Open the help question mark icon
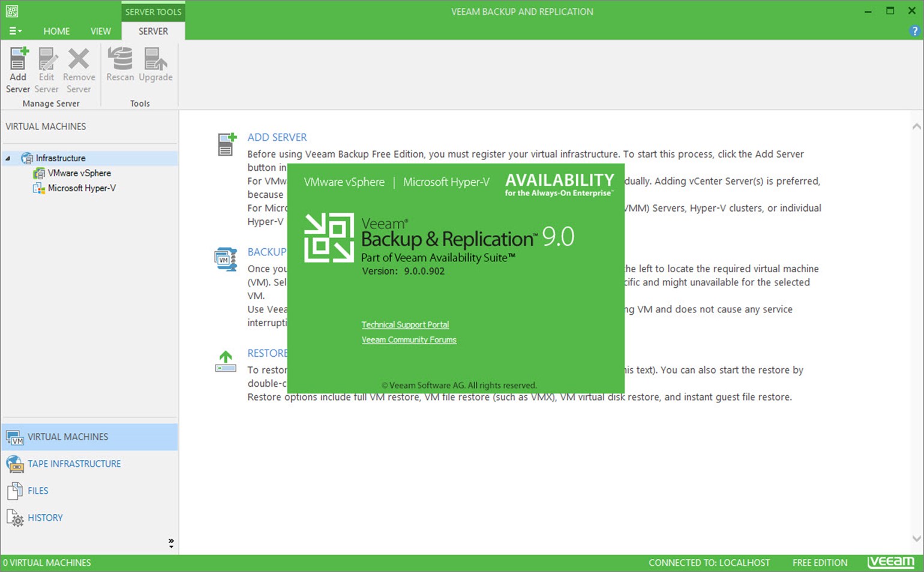The height and width of the screenshot is (572, 924). pyautogui.click(x=914, y=31)
